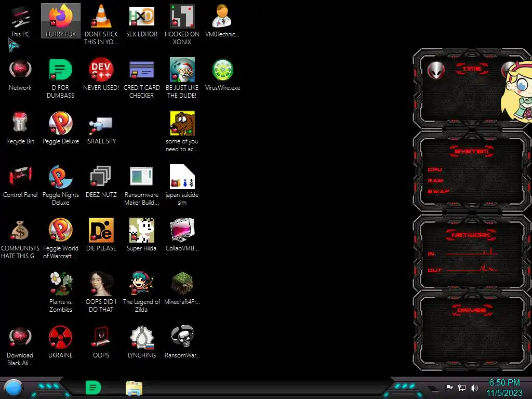532x399 pixels.
Task: Open the DIE PLEASE De icon
Action: point(101,235)
